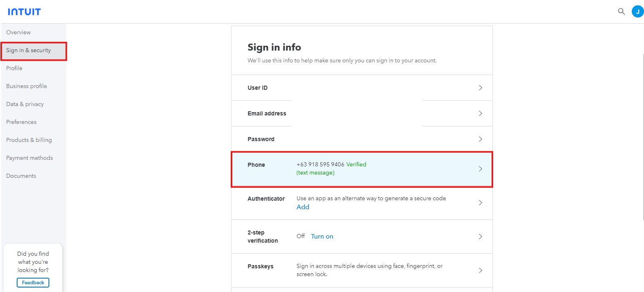Expand the Email address row chevron
644x292 pixels.
[x=480, y=113]
